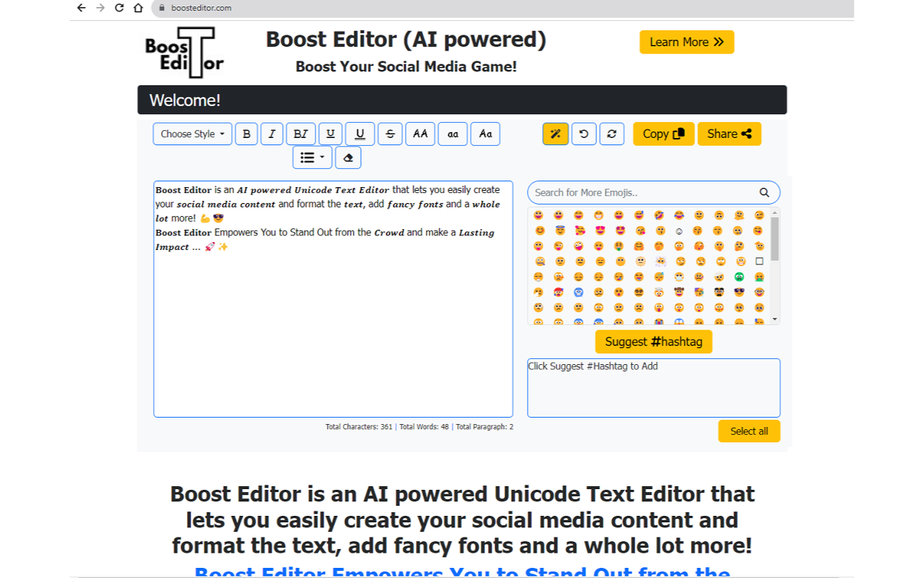Apply strikethrough formatting
Viewport: 924px width, 578px height.
pos(390,134)
